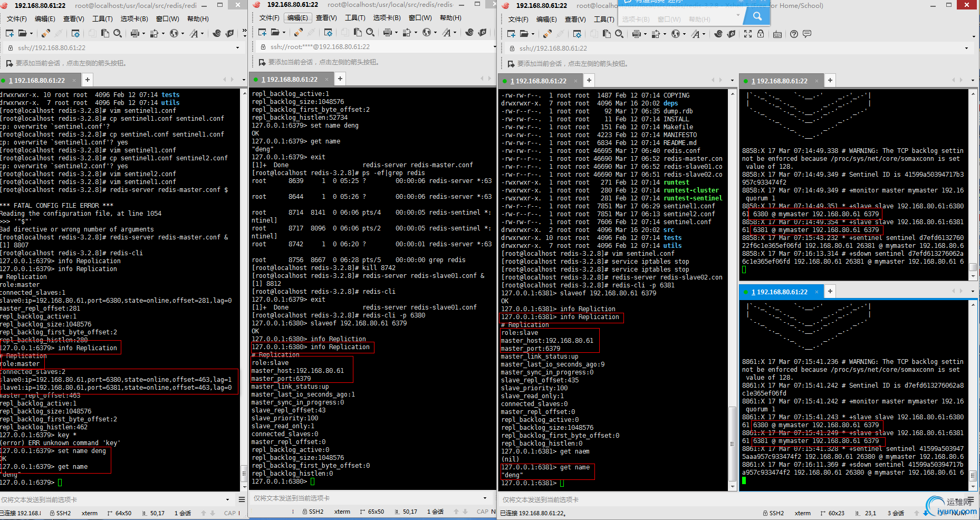
Task: Add new tab in middle window
Action: click(x=340, y=79)
